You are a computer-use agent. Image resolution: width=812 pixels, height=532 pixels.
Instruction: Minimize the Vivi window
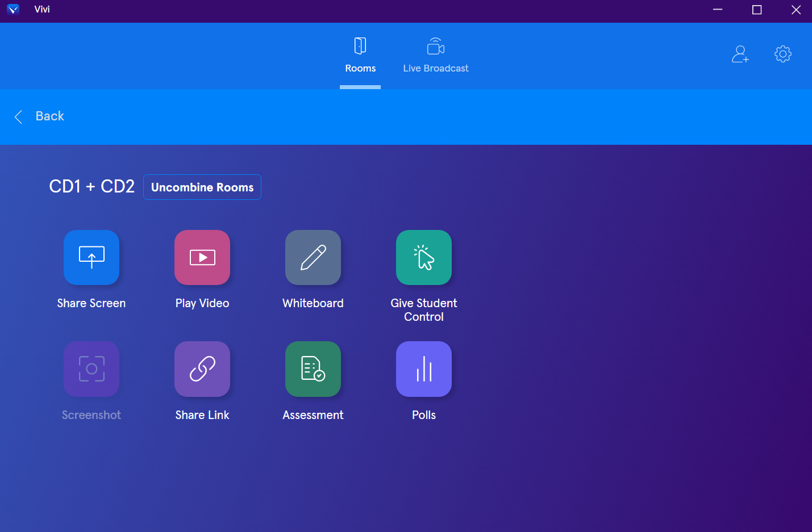point(718,10)
